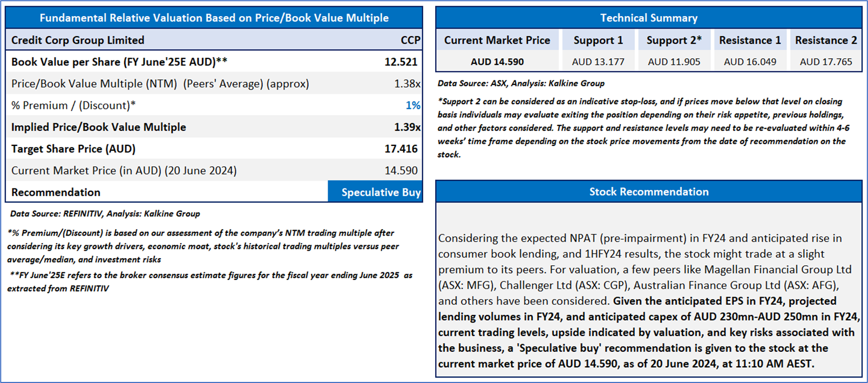Click the Peers' Average multiple 1.38x cell
868x383 pixels.
point(407,84)
